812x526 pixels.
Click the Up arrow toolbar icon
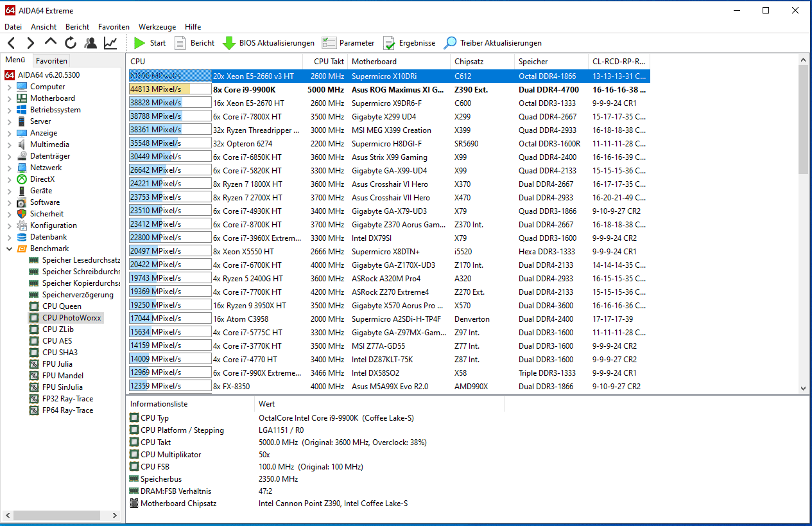[51, 42]
